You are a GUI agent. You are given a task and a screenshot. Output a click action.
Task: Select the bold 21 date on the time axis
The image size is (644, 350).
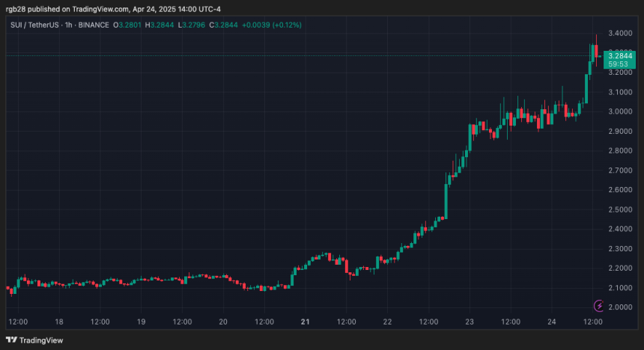[305, 322]
